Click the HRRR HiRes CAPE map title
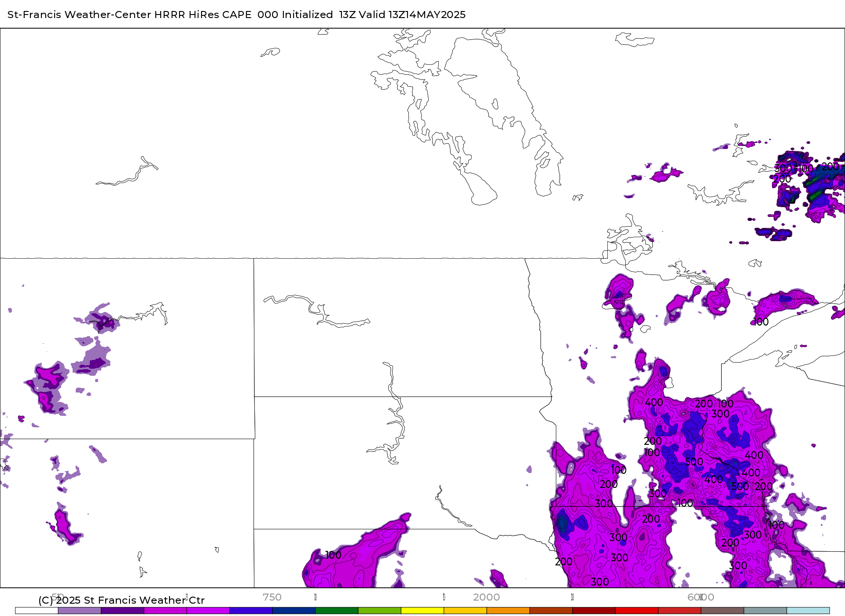 pos(236,15)
